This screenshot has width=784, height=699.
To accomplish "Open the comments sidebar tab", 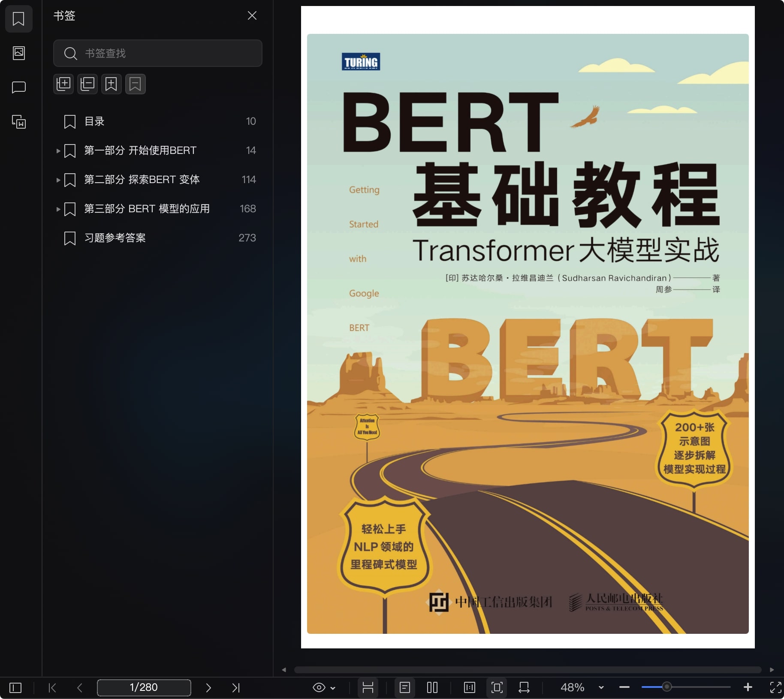I will pyautogui.click(x=18, y=87).
